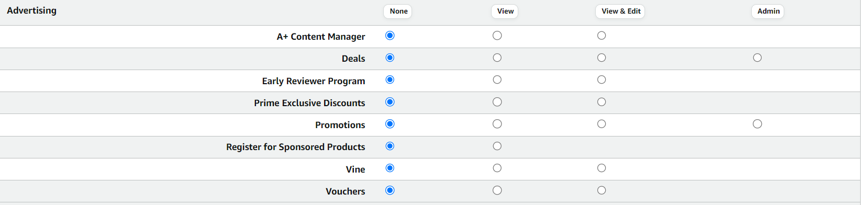
Task: Set Prime Exclusive Discounts to View
Action: point(497,102)
